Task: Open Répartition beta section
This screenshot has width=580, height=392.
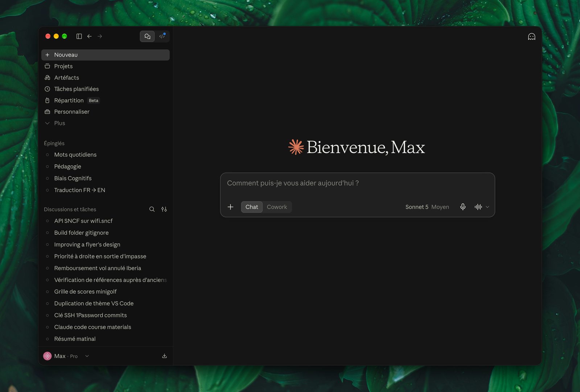Action: pyautogui.click(x=106, y=100)
